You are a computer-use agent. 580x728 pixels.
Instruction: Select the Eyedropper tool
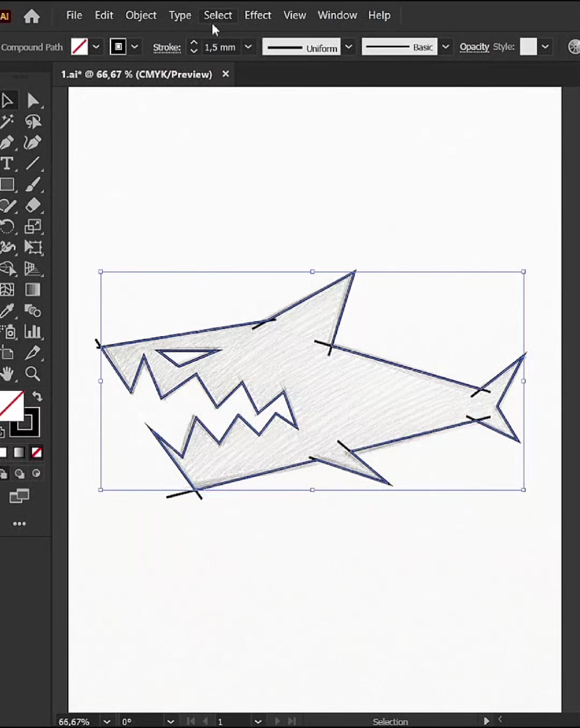point(7,310)
